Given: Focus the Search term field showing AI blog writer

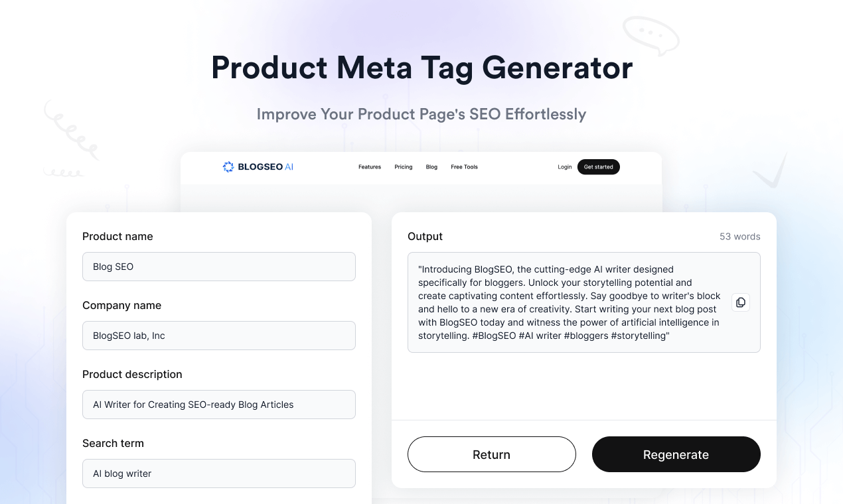Looking at the screenshot, I should coord(218,473).
